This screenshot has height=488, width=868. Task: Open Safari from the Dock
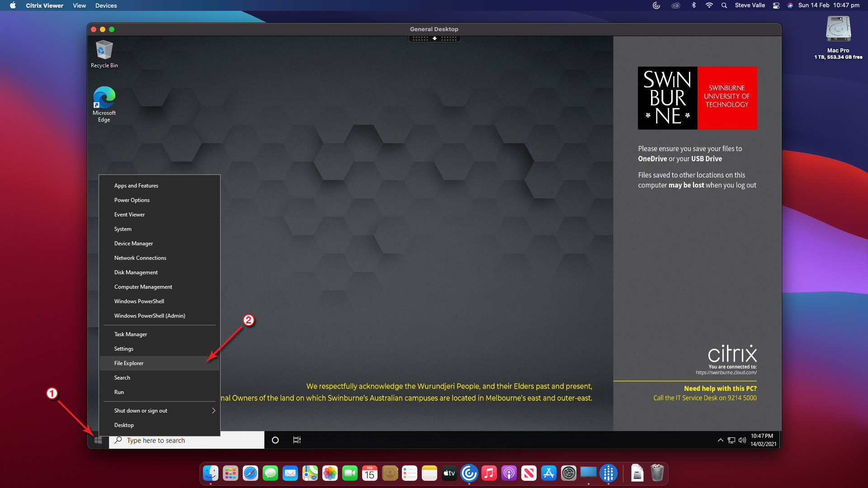coord(250,473)
